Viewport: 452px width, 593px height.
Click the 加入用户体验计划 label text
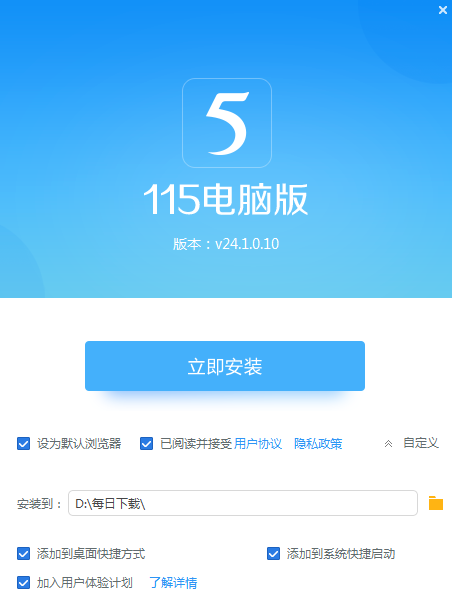tap(85, 582)
